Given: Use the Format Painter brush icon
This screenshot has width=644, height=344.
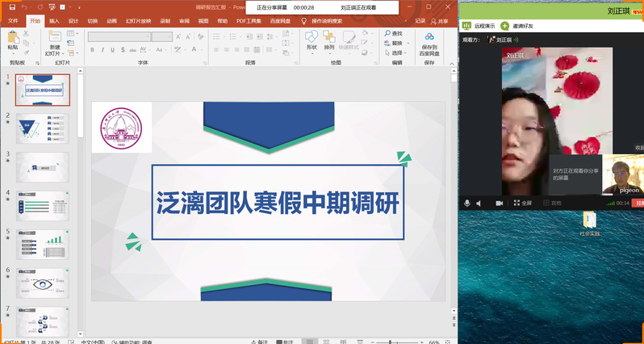Looking at the screenshot, I should 26,52.
